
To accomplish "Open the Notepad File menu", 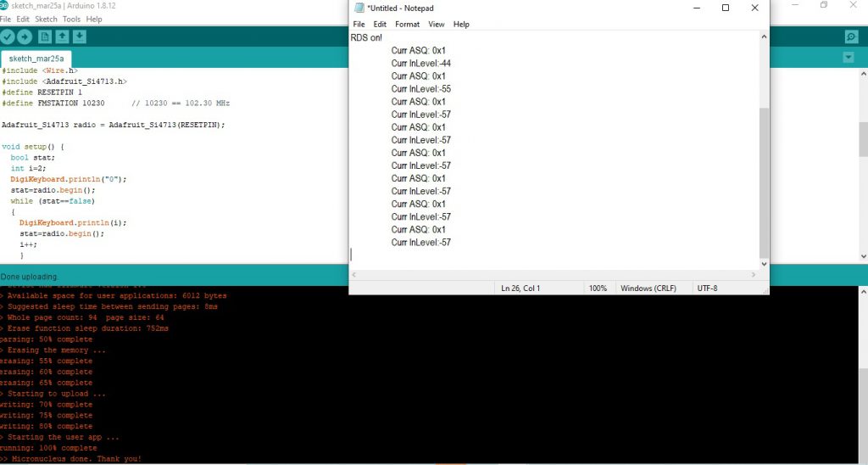I will click(359, 25).
